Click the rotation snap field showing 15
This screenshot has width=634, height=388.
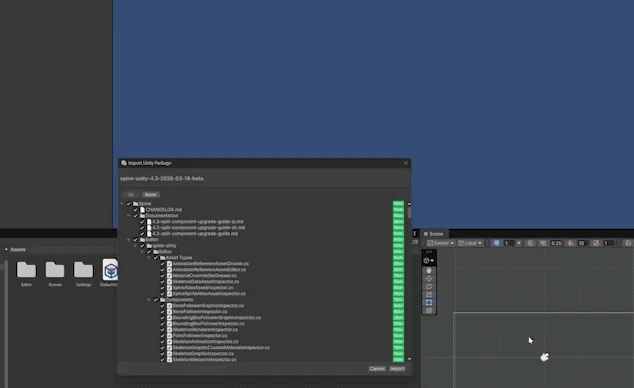[582, 243]
